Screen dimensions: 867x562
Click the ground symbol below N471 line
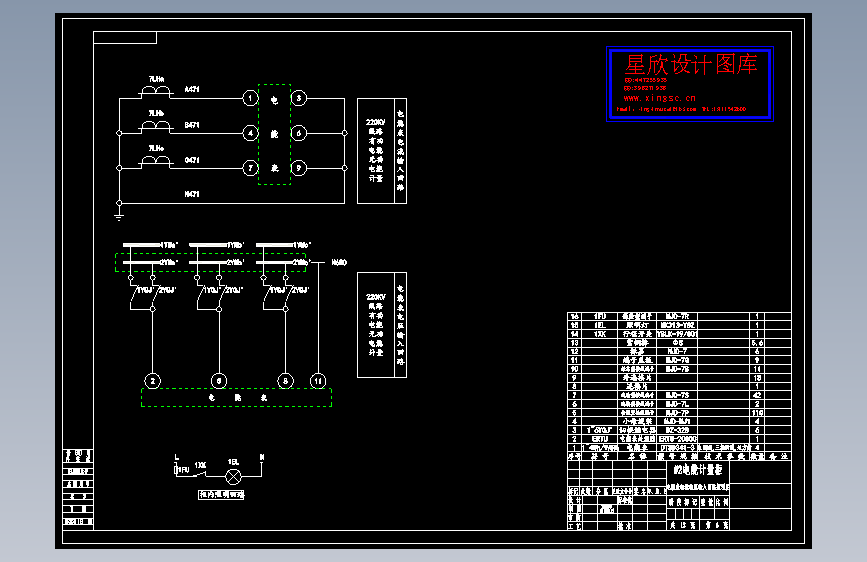click(x=119, y=216)
